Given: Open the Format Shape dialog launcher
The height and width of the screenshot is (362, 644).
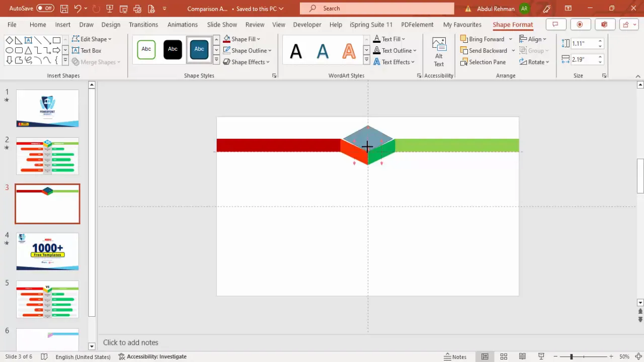Looking at the screenshot, I should [x=274, y=75].
